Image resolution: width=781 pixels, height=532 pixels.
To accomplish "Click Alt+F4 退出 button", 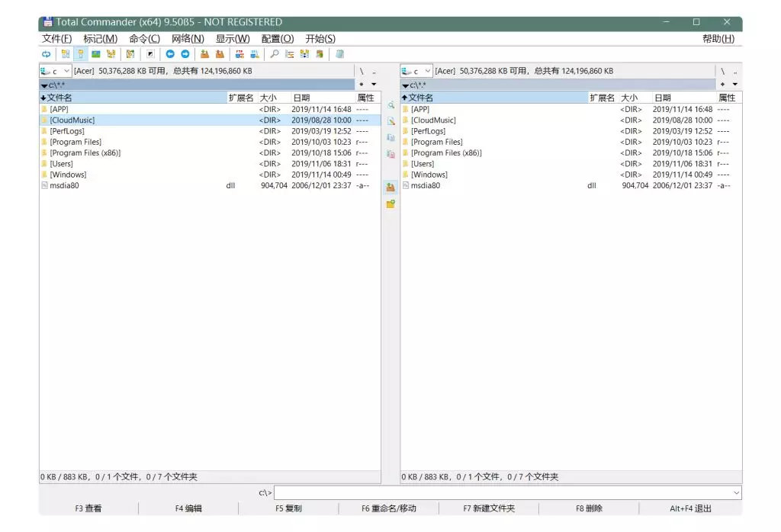I will [691, 508].
